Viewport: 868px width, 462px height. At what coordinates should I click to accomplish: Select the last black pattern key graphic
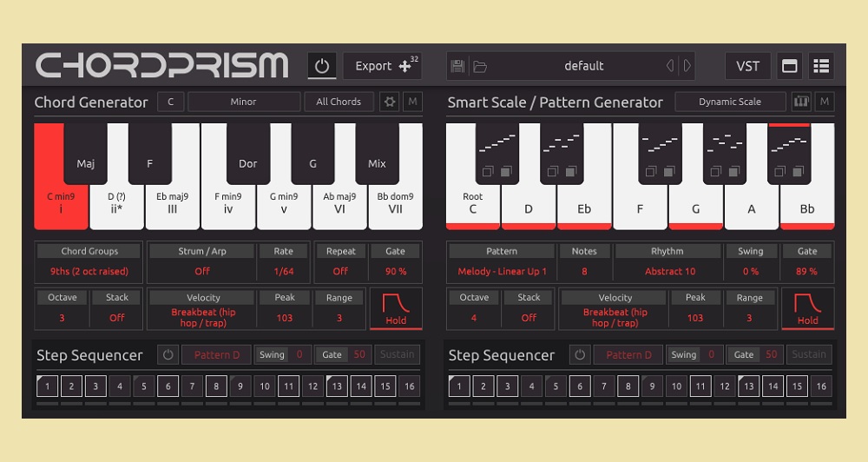pos(789,143)
